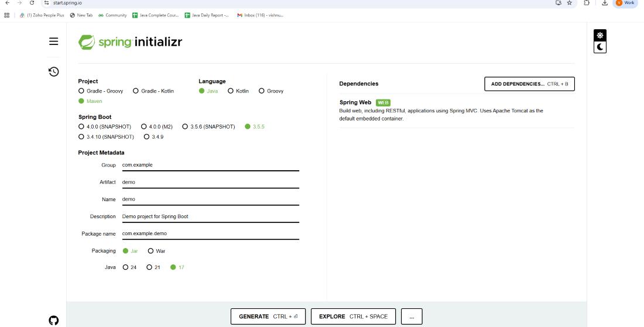
Task: Select Gradle - Kotlin project
Action: [153, 91]
